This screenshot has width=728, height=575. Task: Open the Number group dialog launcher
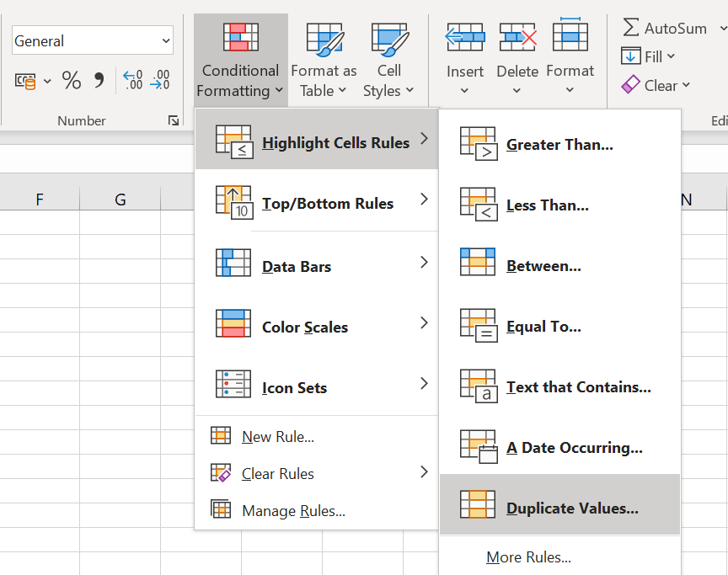click(174, 121)
